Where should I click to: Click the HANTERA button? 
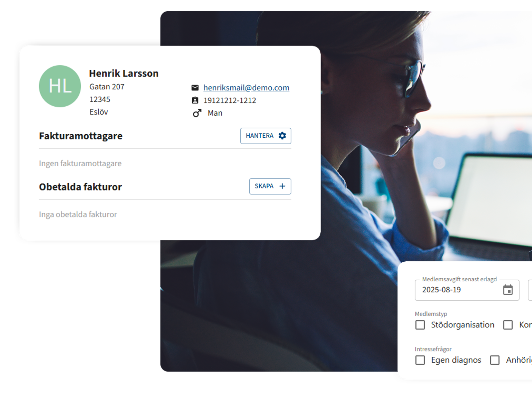point(266,136)
